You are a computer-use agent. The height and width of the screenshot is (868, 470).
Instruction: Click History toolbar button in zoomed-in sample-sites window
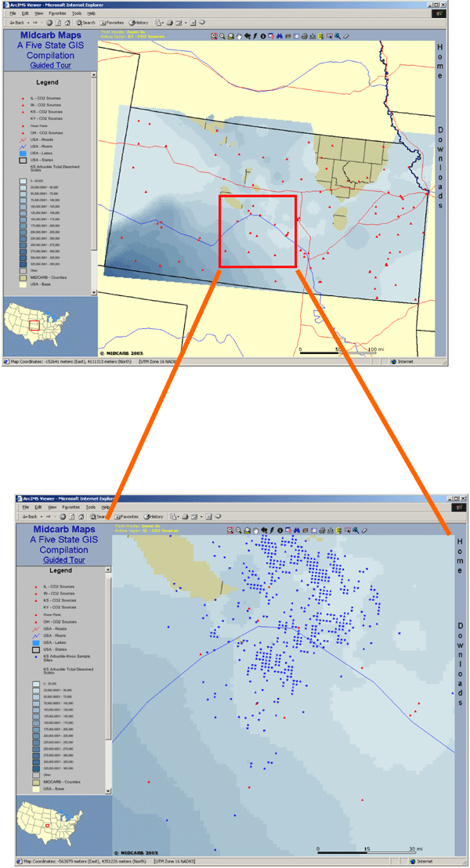click(x=154, y=516)
